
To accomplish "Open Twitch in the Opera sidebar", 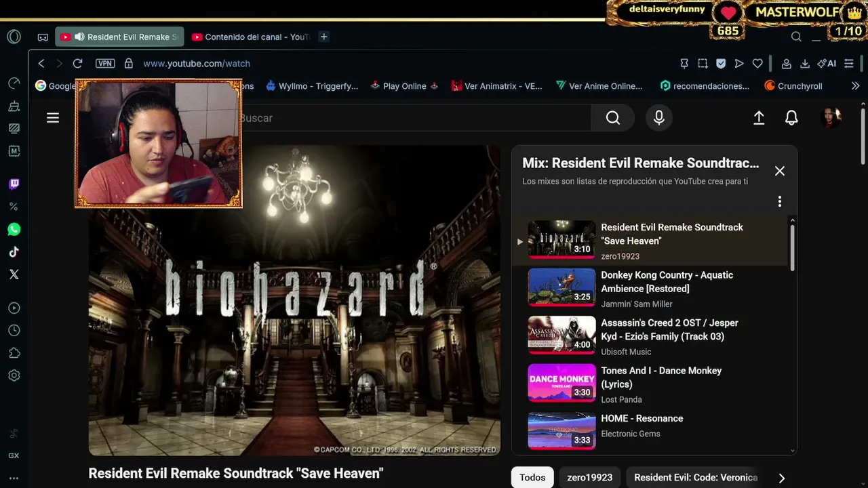I will pyautogui.click(x=14, y=184).
